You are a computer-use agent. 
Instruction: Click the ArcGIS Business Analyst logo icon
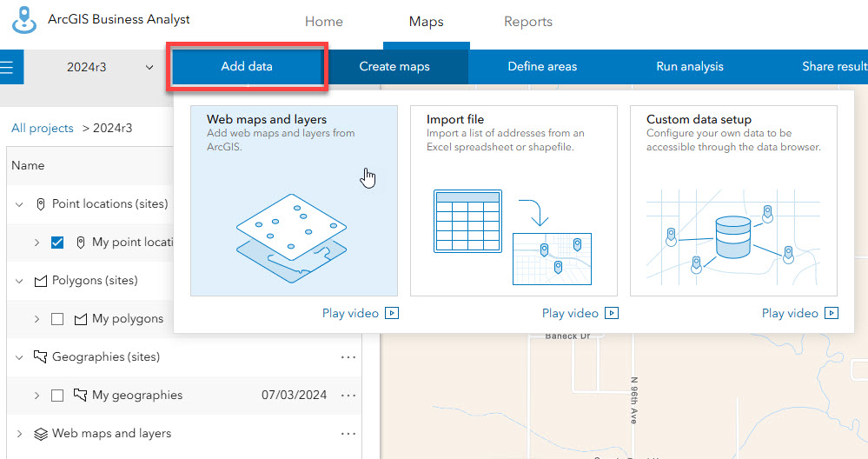pyautogui.click(x=23, y=20)
